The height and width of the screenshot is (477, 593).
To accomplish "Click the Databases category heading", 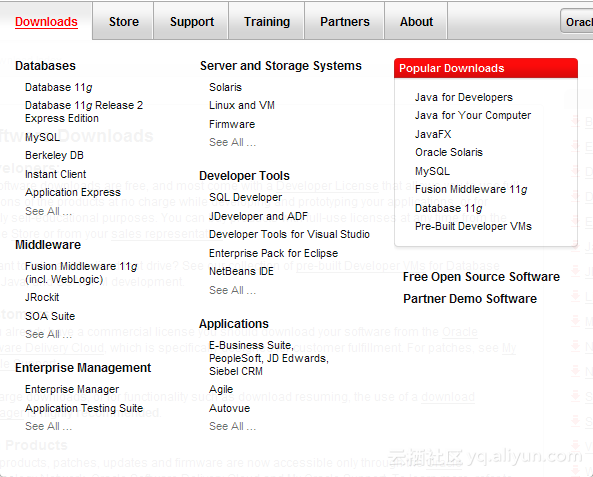I will point(45,66).
